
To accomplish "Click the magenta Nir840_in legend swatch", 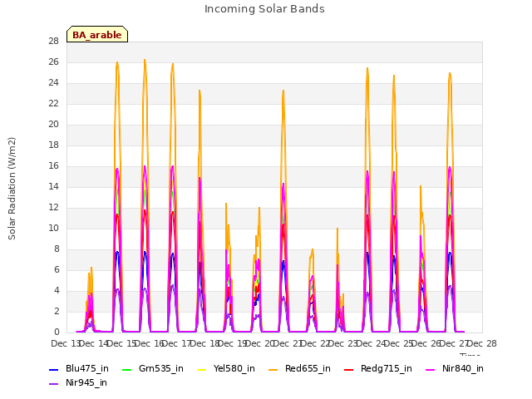I will point(431,369).
